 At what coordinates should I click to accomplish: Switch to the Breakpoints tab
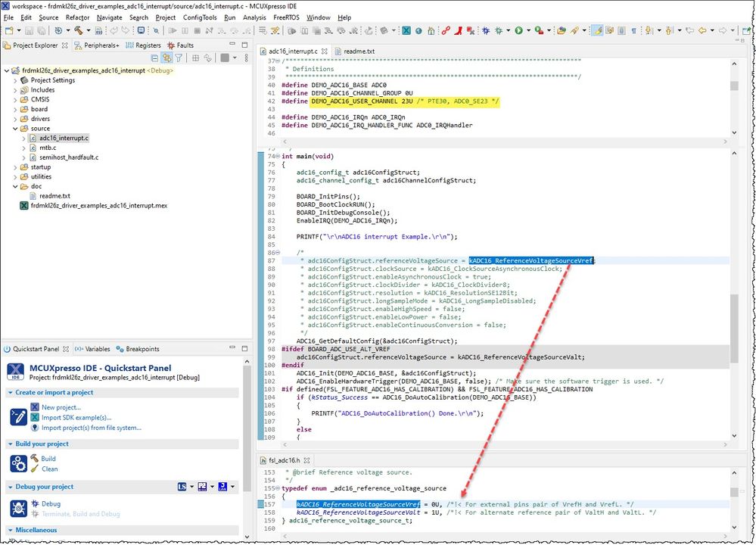[x=138, y=349]
